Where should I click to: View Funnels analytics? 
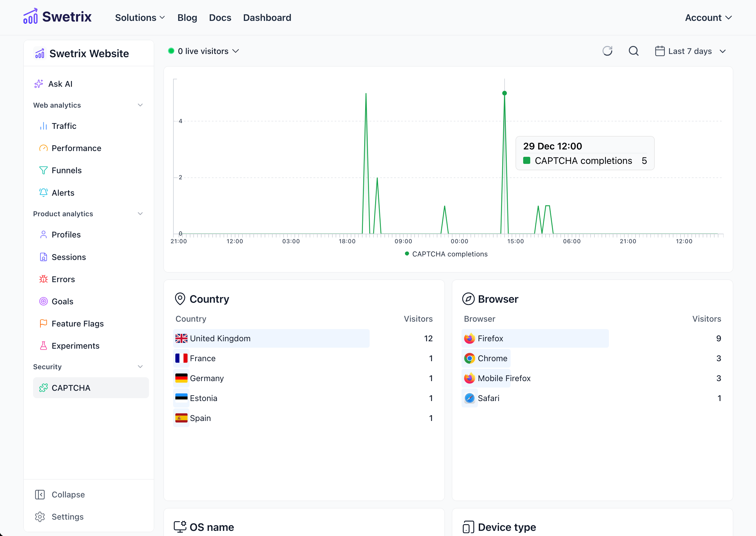click(x=66, y=170)
